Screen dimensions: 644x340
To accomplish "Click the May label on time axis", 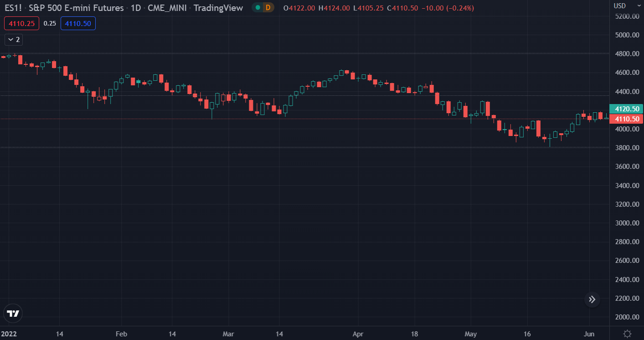I will (471, 334).
